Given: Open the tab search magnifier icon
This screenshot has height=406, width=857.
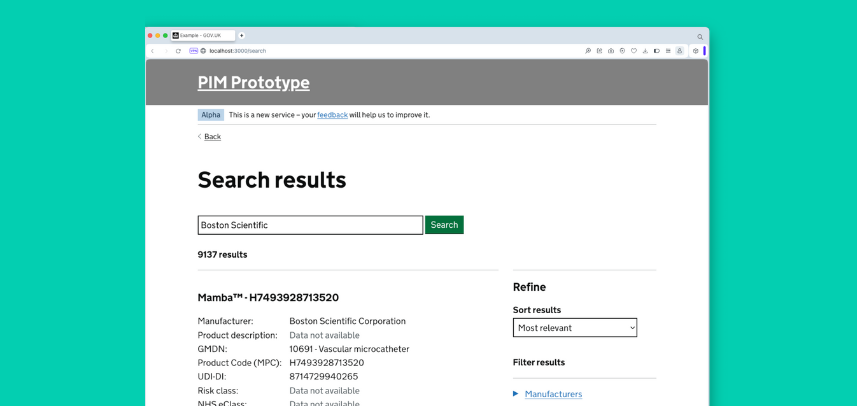Looking at the screenshot, I should pyautogui.click(x=700, y=36).
